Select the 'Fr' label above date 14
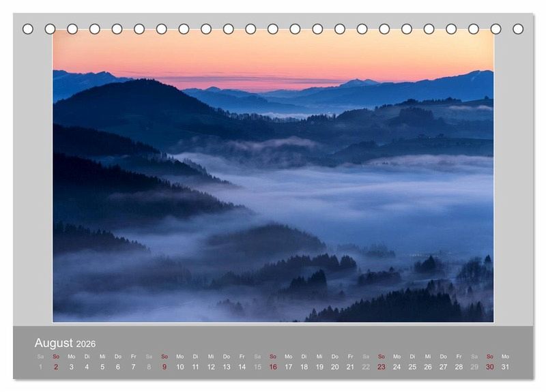The height and width of the screenshot is (392, 546). pyautogui.click(x=242, y=357)
